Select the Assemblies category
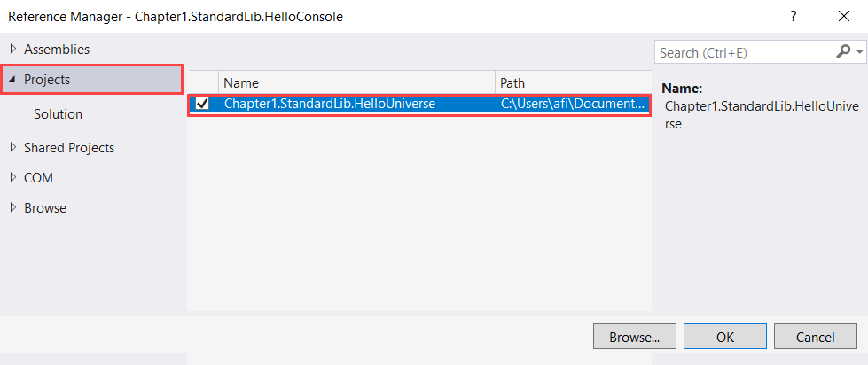The width and height of the screenshot is (868, 365). tap(57, 50)
